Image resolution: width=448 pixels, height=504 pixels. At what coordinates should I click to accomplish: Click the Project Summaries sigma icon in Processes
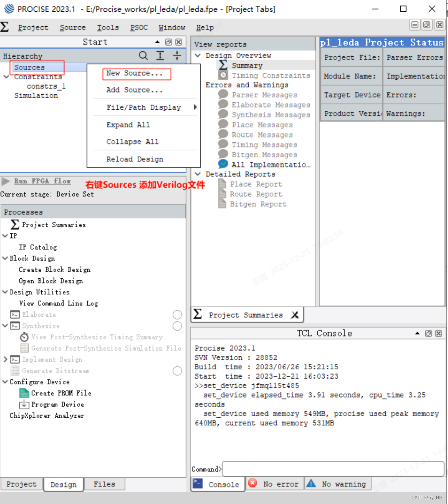tap(15, 224)
